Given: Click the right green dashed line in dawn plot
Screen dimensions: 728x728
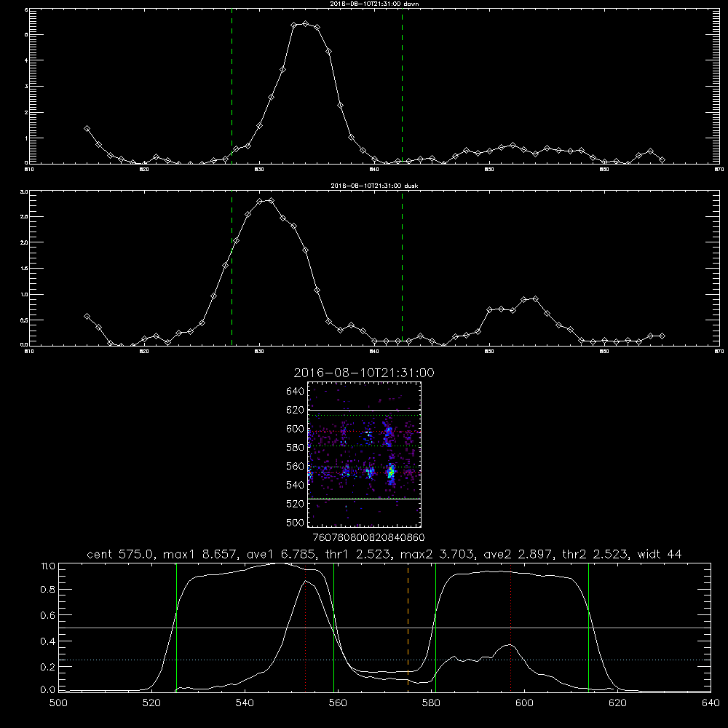Looking at the screenshot, I should tap(402, 86).
